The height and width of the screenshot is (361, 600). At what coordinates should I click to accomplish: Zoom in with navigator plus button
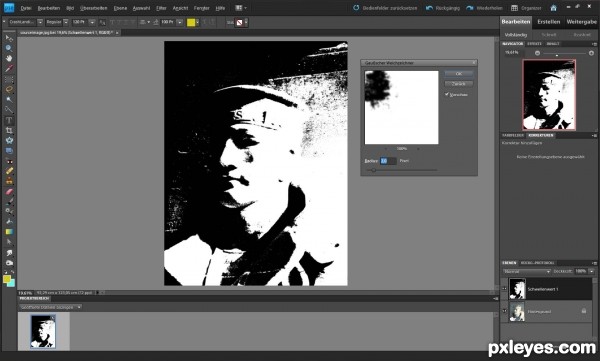591,53
